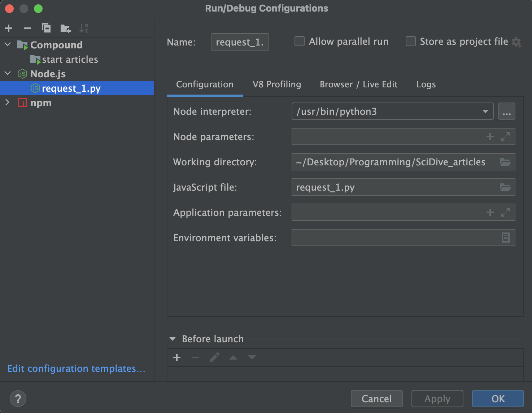Open the Browser / Live Edit tab

click(x=358, y=84)
